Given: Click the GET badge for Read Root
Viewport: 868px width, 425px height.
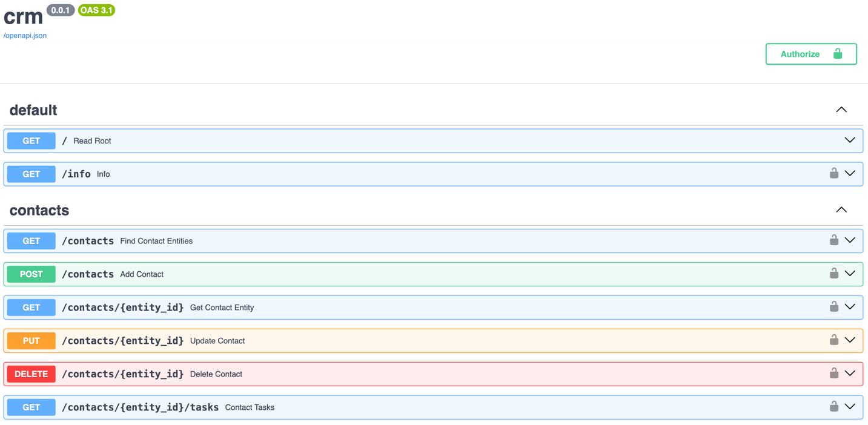Looking at the screenshot, I should tap(31, 140).
